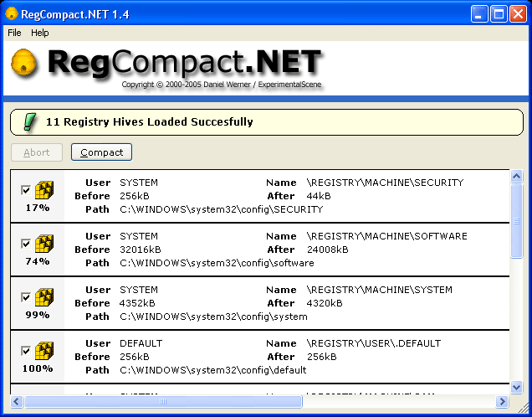The width and height of the screenshot is (532, 417).
Task: Click the vertical scrollbar thumb
Action: click(x=516, y=221)
